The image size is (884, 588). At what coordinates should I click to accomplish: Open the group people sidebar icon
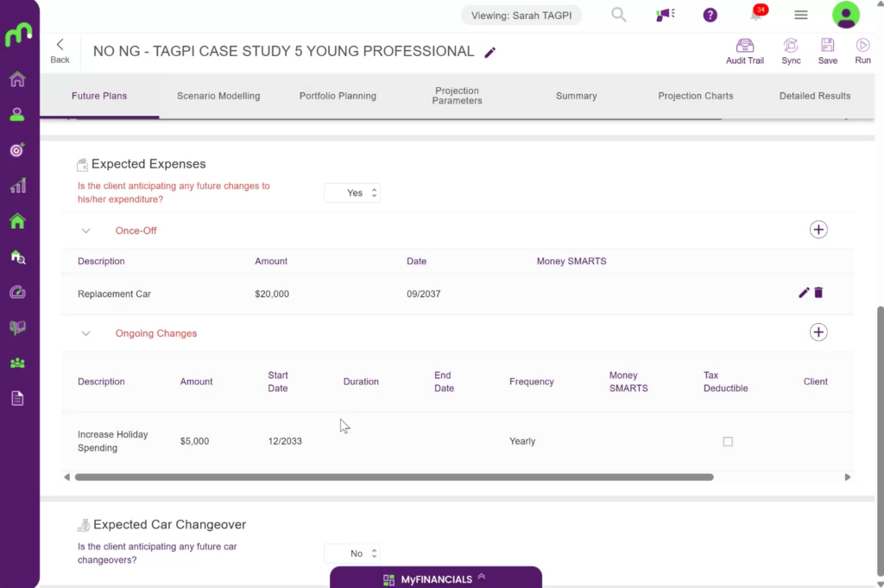tap(17, 363)
